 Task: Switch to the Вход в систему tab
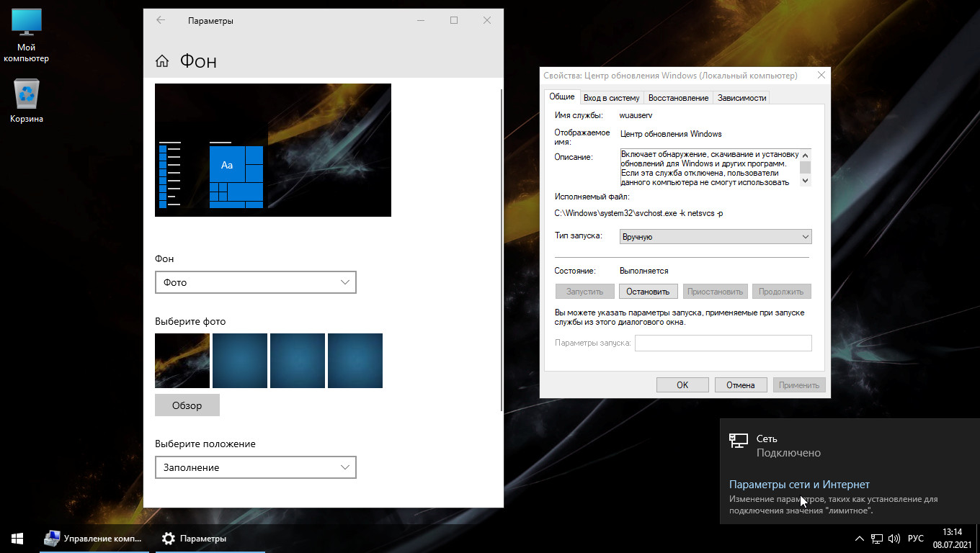(612, 98)
